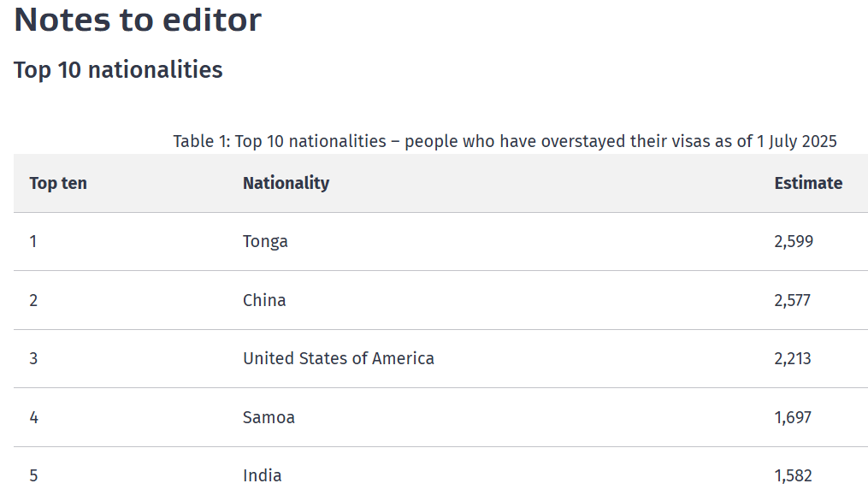
Task: Click the "Estimate" column header
Action: tap(808, 183)
